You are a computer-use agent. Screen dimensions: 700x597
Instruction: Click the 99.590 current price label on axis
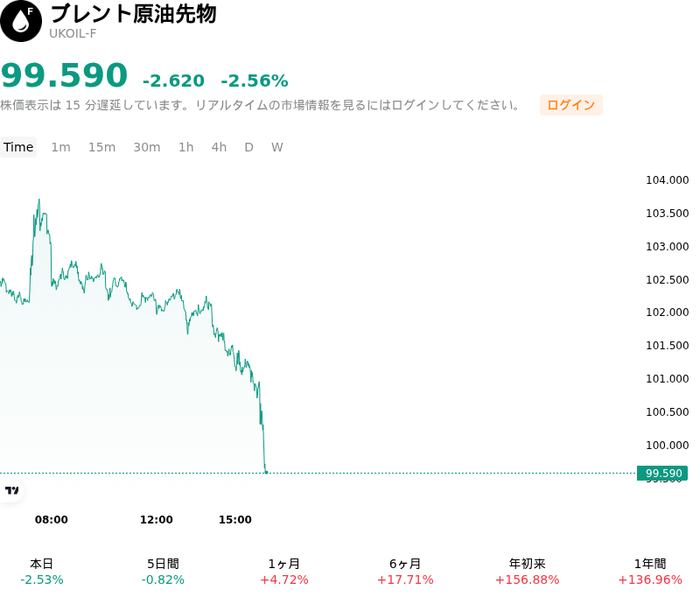662,473
